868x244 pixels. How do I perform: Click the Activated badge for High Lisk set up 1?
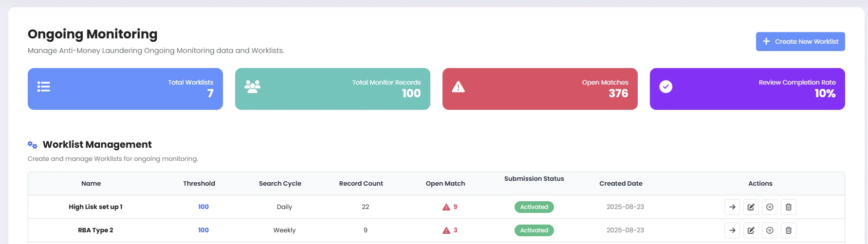pyautogui.click(x=534, y=207)
